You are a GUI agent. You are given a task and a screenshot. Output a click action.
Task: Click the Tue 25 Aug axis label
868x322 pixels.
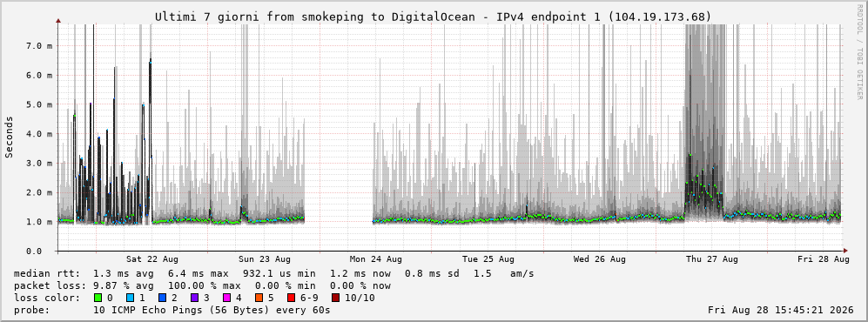click(488, 259)
